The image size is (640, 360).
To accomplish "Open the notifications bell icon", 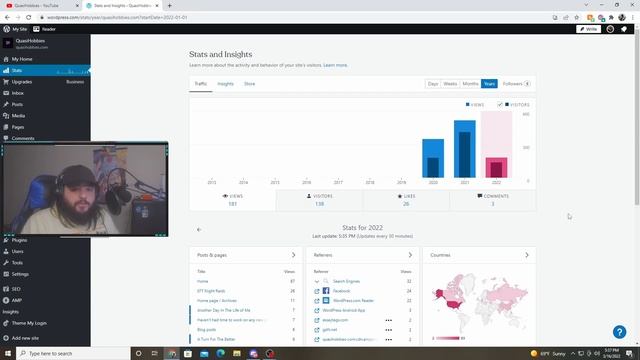I will [624, 29].
